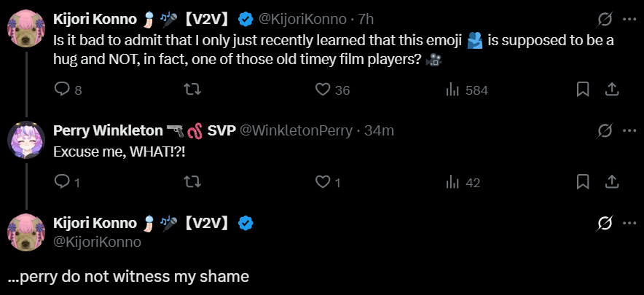Open the @WinkletonPerry profile handle
644x295 pixels.
click(296, 130)
